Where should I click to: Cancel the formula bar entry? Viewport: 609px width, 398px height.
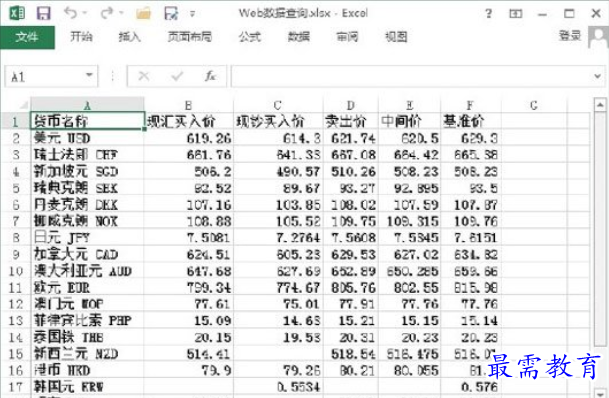(x=144, y=76)
